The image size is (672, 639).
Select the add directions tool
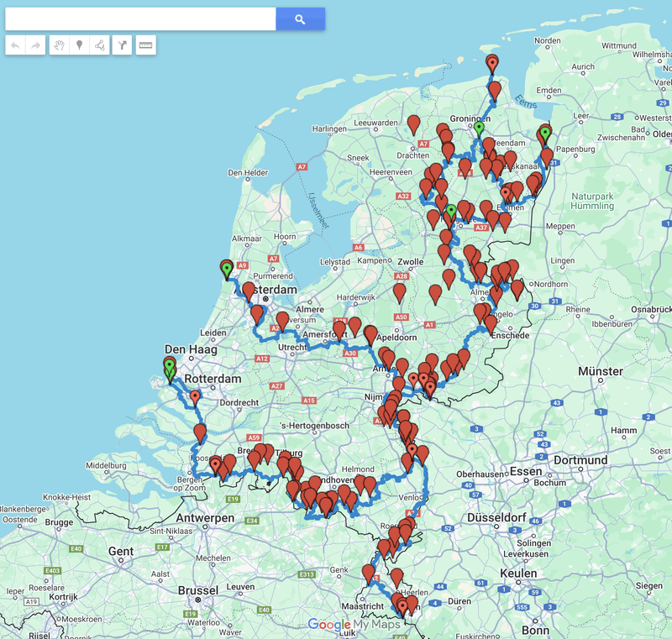pos(122,45)
